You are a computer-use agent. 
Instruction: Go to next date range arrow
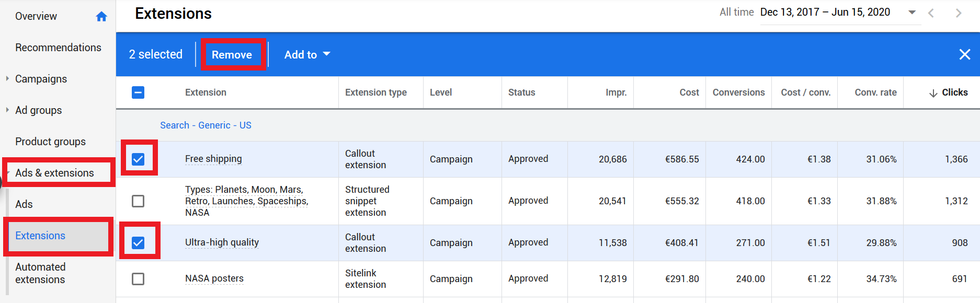tap(959, 13)
